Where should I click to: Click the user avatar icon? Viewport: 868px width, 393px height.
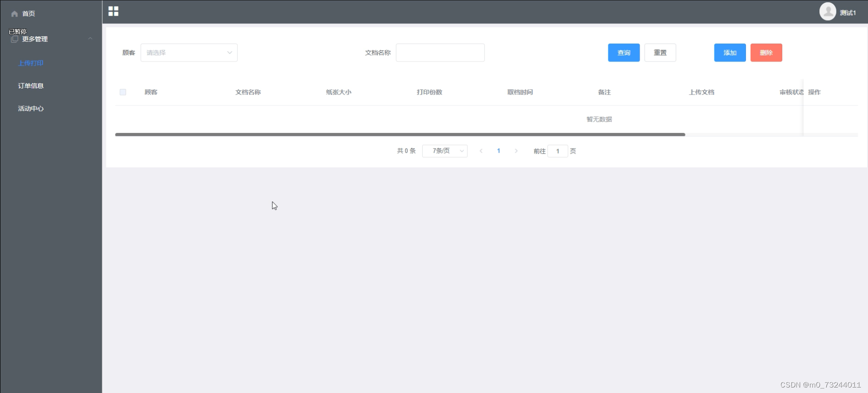(x=828, y=11)
